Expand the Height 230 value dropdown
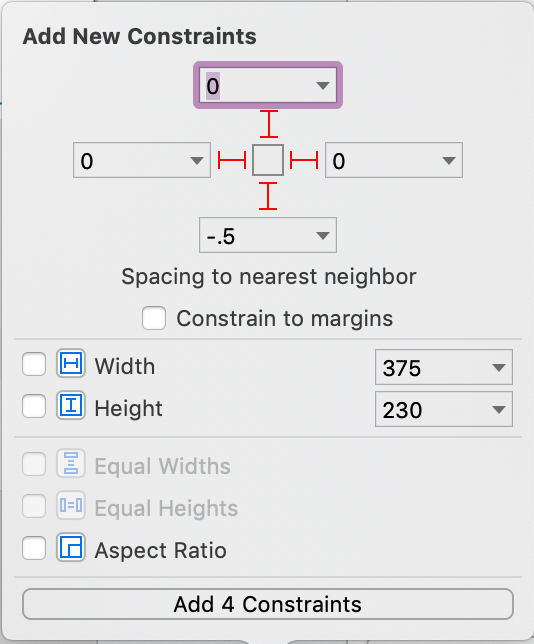Viewport: 534px width, 644px height. coord(499,409)
